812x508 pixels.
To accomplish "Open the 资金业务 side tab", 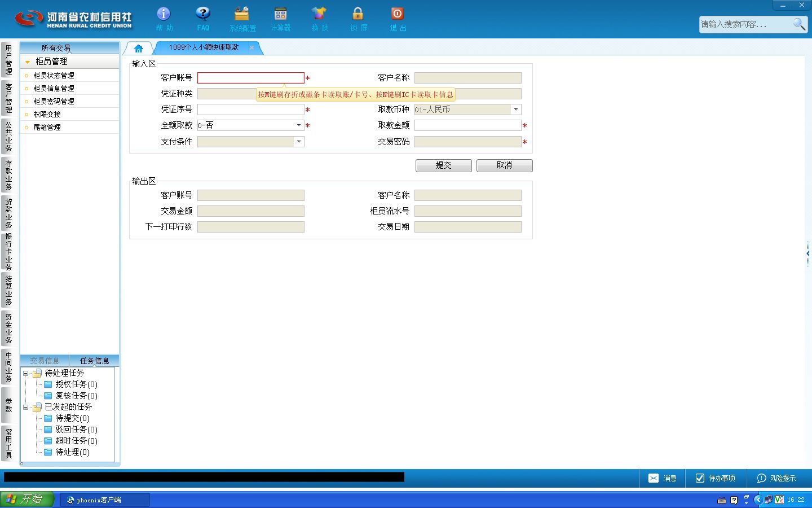I will [8, 329].
